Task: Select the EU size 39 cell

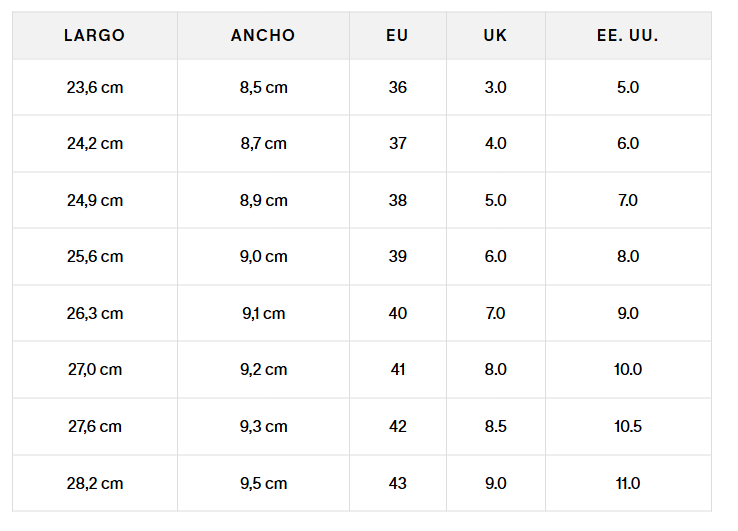Action: point(398,256)
